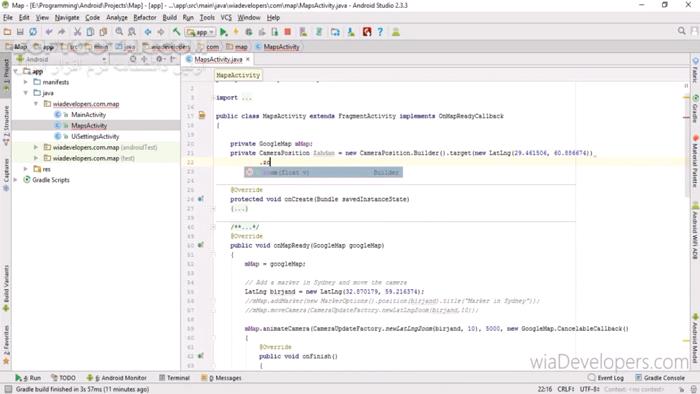Open the VCS menu

point(226,17)
